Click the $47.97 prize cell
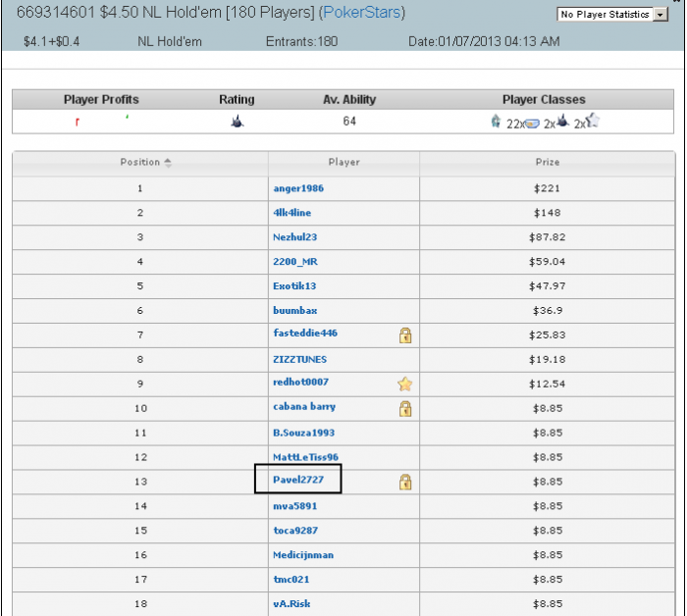687x616 pixels. coord(548,286)
